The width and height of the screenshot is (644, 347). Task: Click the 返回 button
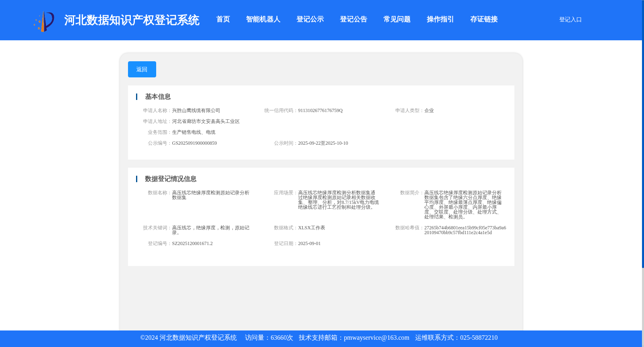[x=142, y=69]
